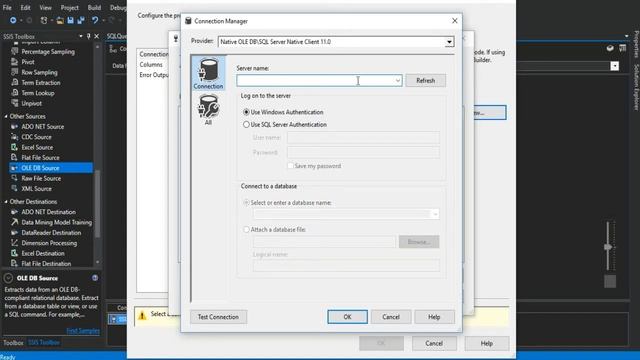Select Use Windows Authentication radio button
The width and height of the screenshot is (640, 360).
[x=246, y=112]
